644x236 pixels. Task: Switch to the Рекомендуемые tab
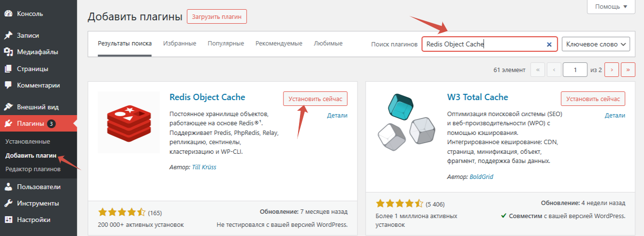point(279,44)
